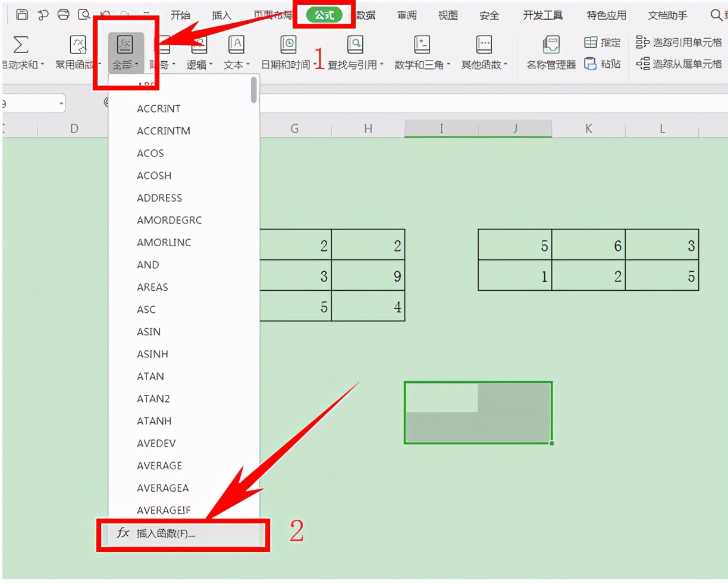Open the 名称管理器 name manager

551,52
